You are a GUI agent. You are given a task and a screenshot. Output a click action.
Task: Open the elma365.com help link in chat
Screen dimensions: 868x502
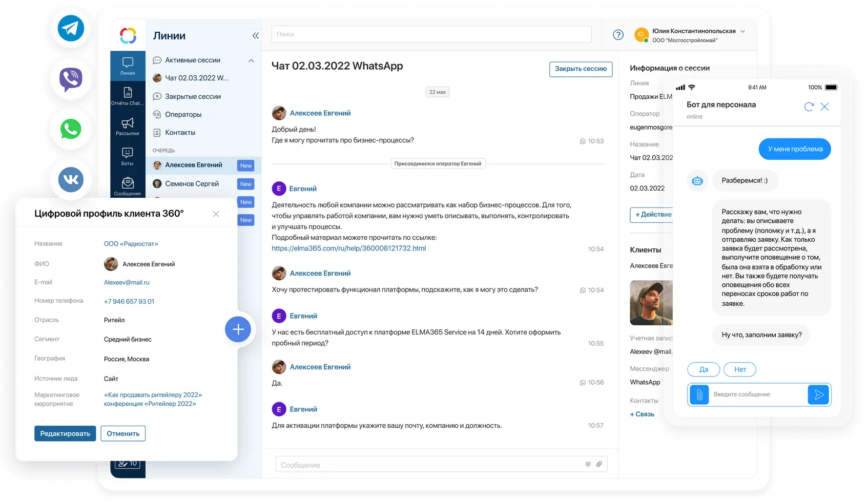[x=348, y=248]
